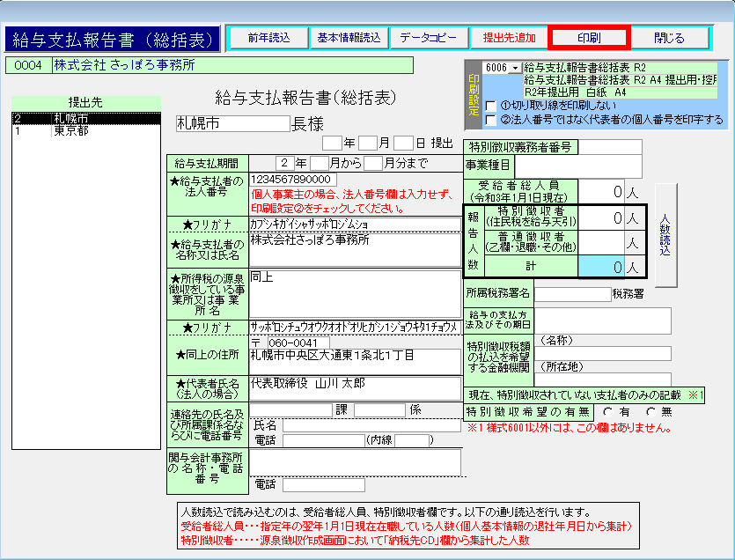
Task: Click the 法人番号 input field
Action: pos(294,180)
